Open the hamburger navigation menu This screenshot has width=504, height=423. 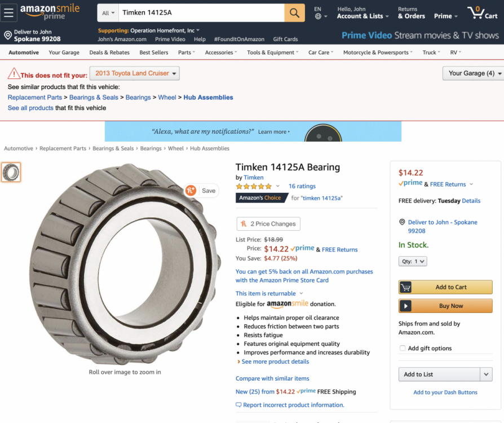[8, 13]
